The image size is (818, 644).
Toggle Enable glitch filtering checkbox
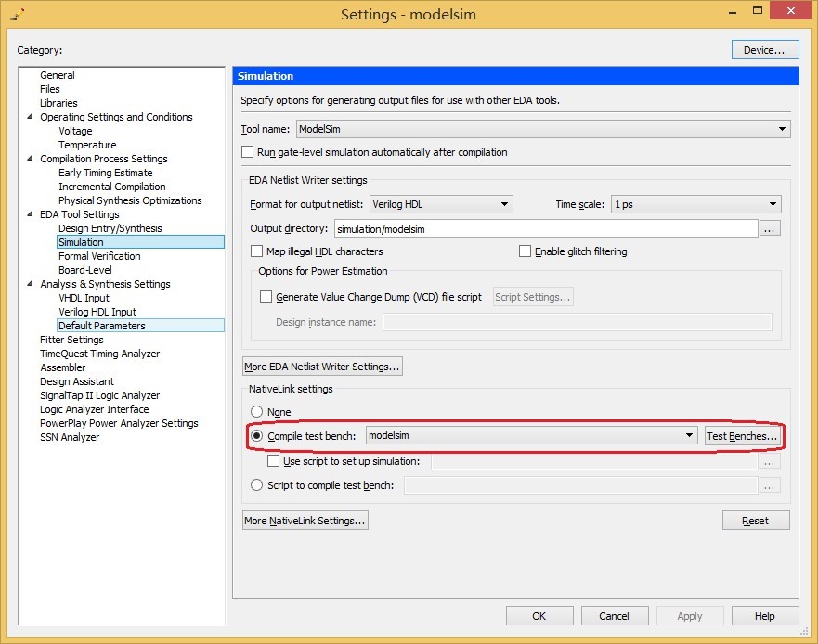(526, 251)
